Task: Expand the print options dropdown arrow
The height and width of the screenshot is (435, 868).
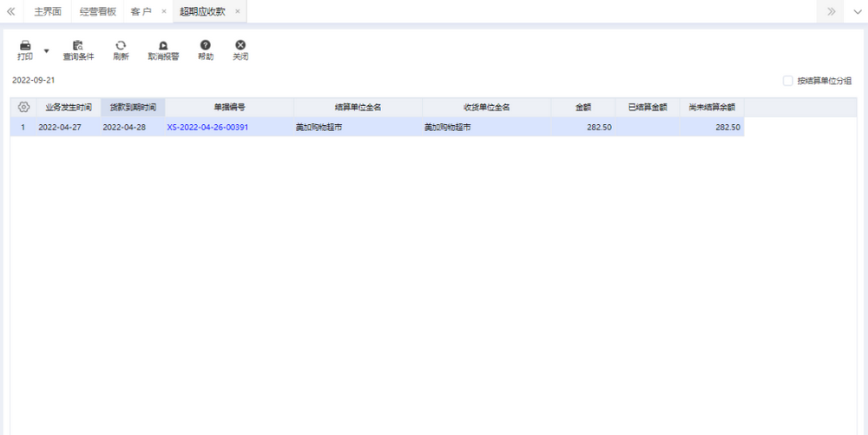Action: (47, 50)
